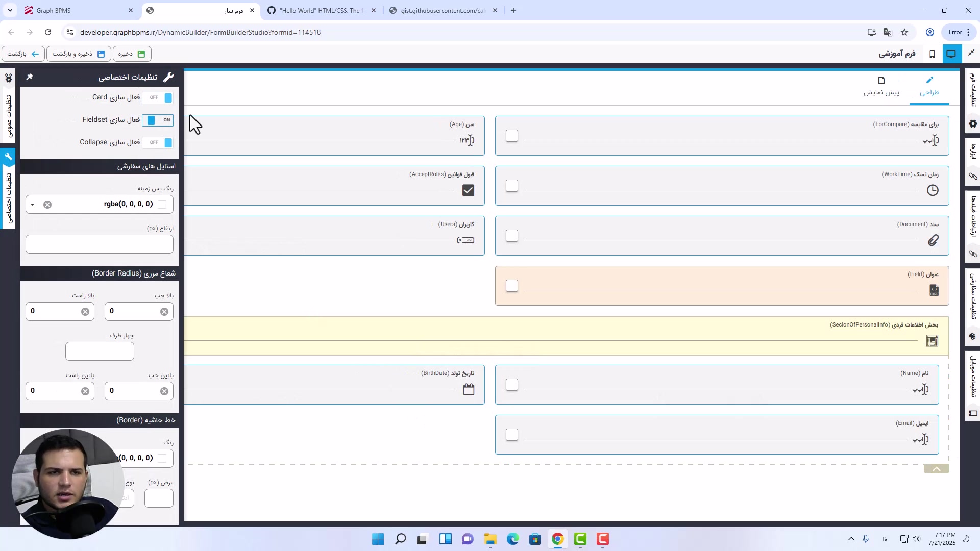Click the clock icon in WorkTime field
Image resolution: width=980 pixels, height=551 pixels.
933,190
